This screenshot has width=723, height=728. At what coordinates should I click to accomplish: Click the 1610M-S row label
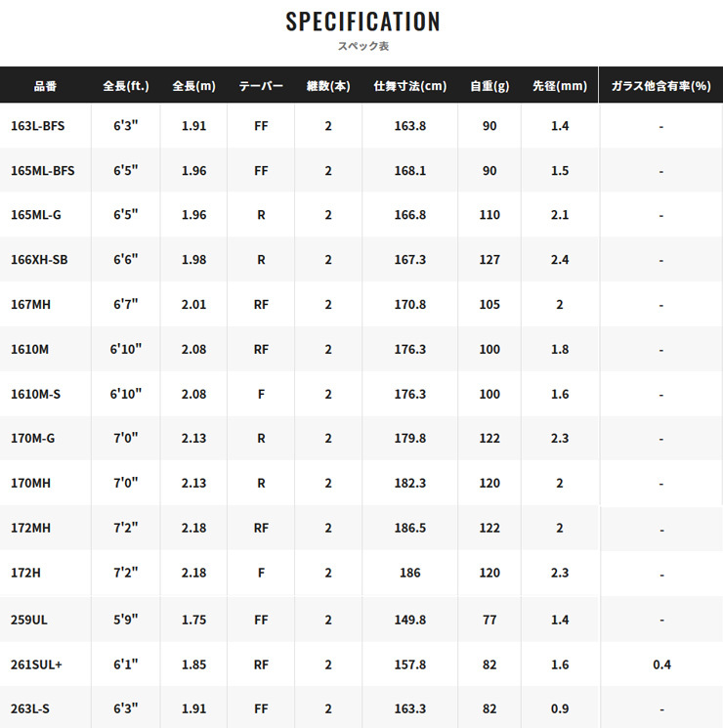click(x=35, y=394)
